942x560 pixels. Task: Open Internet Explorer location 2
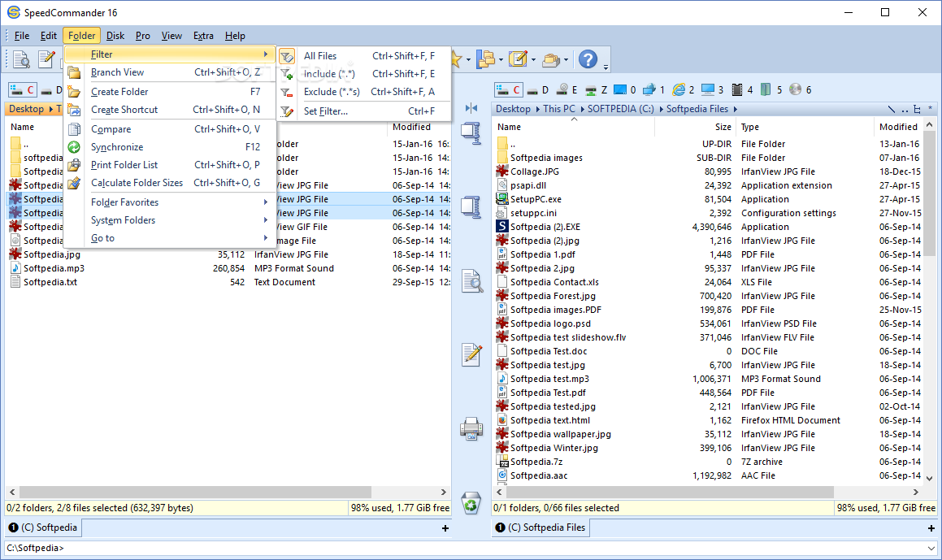(684, 90)
